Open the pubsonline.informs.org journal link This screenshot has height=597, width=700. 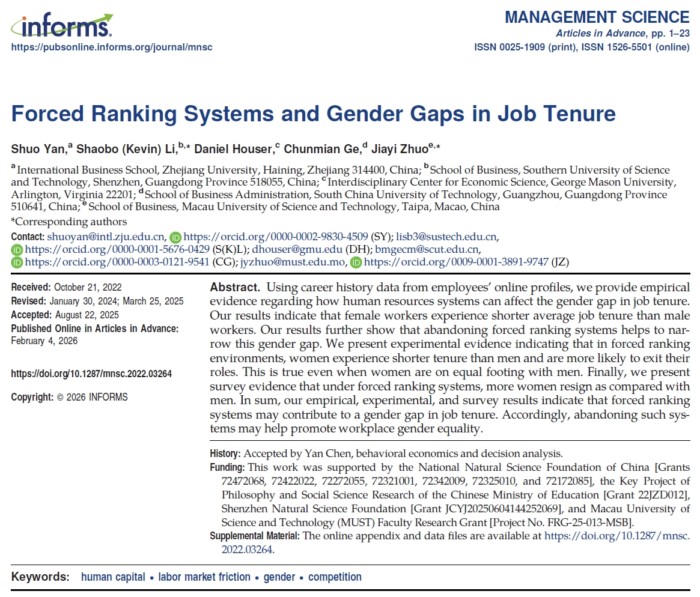[112, 47]
